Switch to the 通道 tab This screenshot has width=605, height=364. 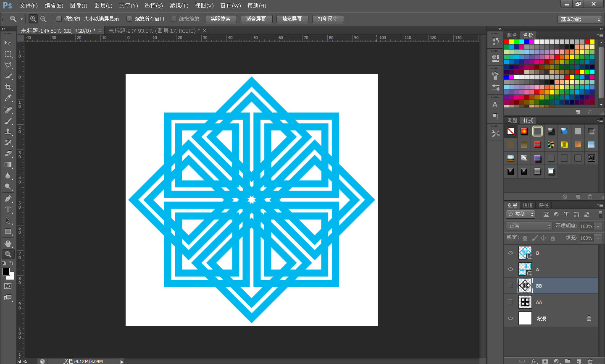[x=528, y=205]
